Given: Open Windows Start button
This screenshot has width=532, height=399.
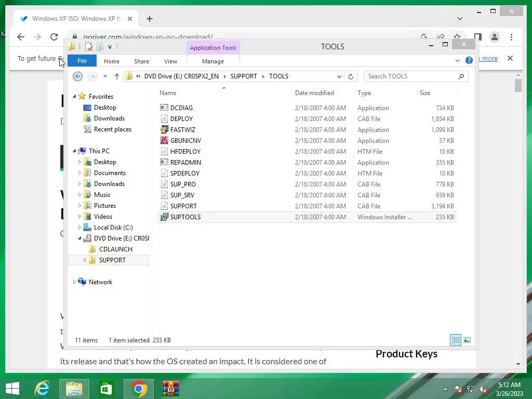Looking at the screenshot, I should [x=12, y=389].
